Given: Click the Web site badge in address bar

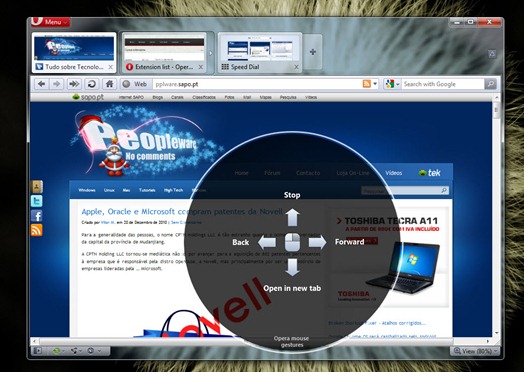Looking at the screenshot, I should 134,84.
